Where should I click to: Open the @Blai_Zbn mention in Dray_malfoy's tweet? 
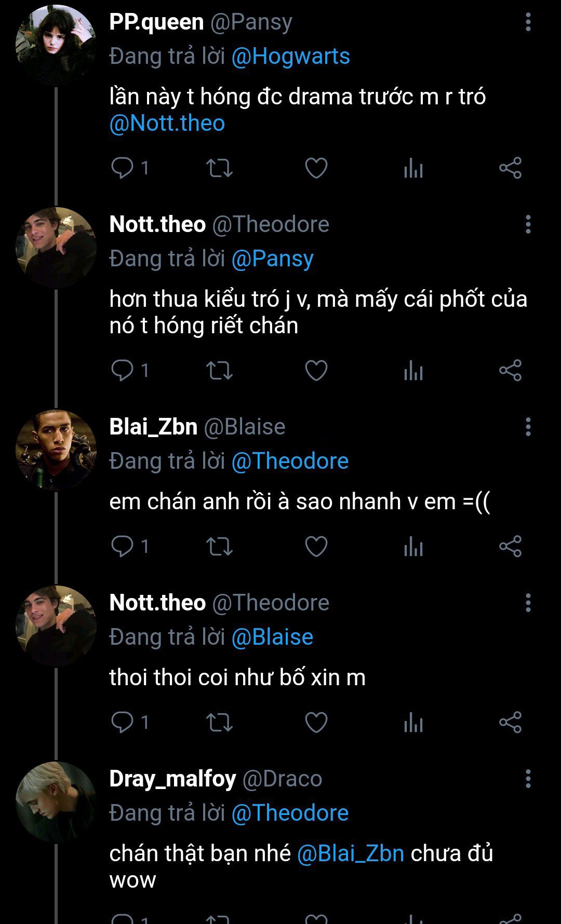(351, 853)
